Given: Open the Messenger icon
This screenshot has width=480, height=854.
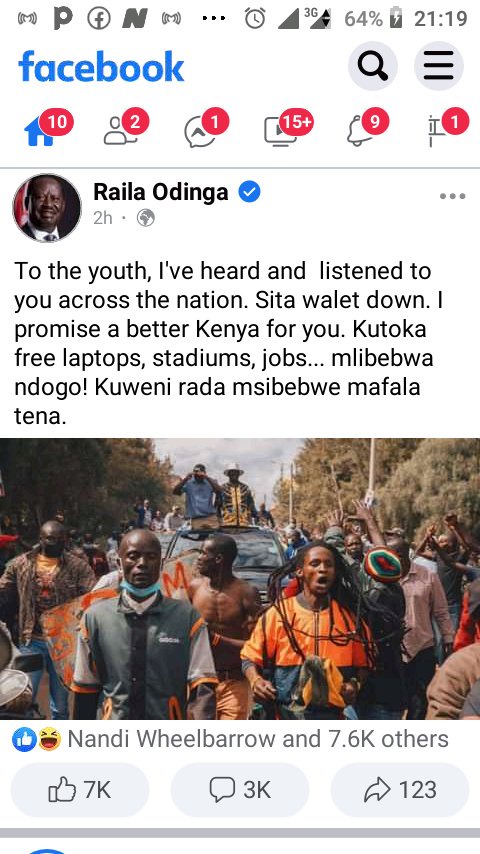Looking at the screenshot, I should [x=200, y=132].
